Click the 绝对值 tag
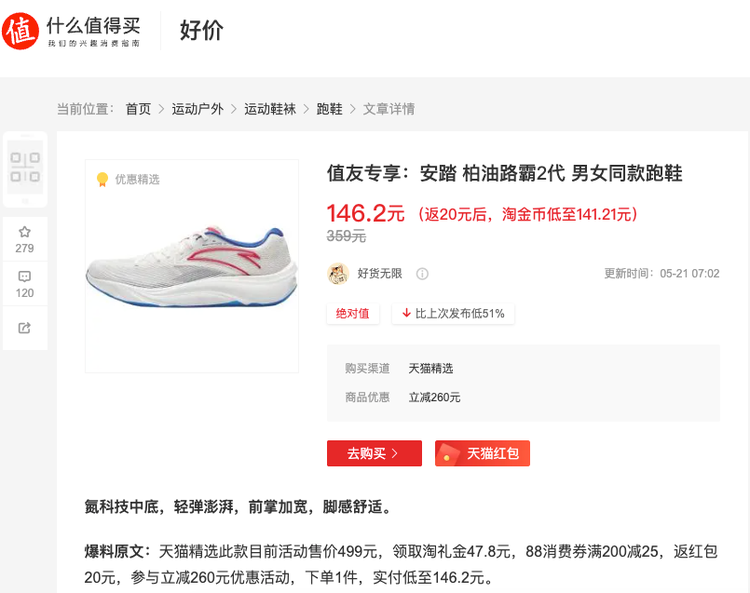Viewport: 750px width, 593px height. click(x=353, y=314)
